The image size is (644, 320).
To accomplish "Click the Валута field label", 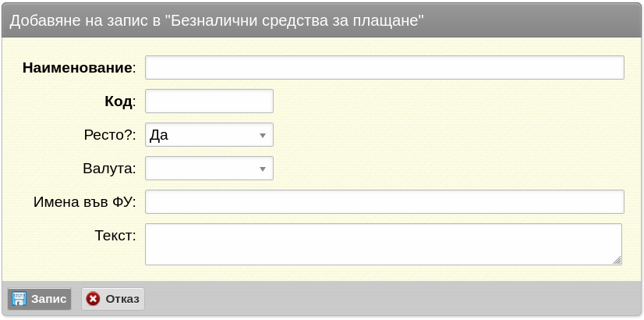I will pos(108,169).
